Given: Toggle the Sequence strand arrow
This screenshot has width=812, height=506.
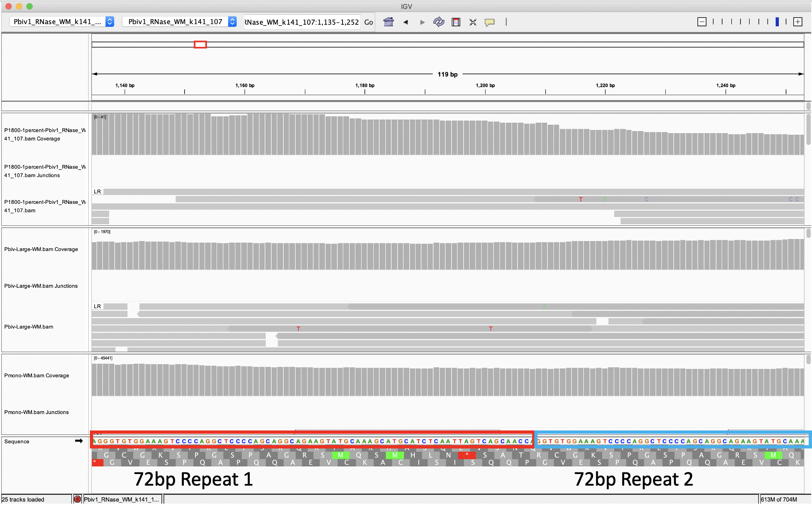Looking at the screenshot, I should 79,441.
